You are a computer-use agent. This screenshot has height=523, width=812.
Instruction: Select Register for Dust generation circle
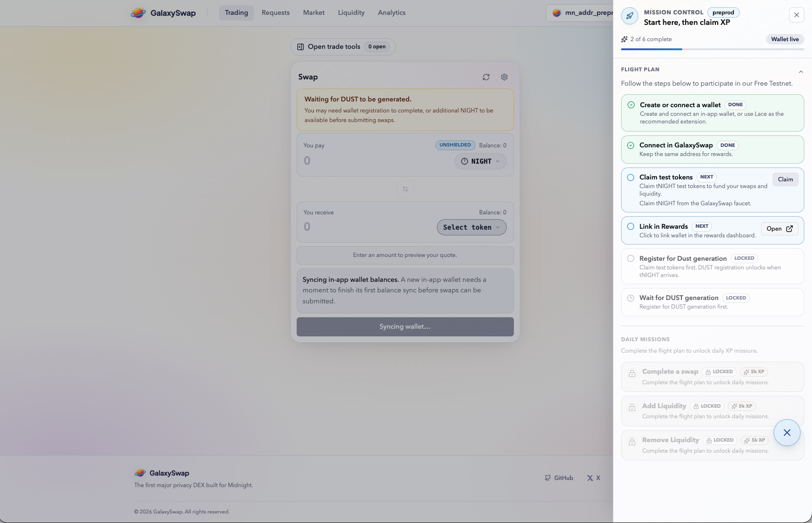pyautogui.click(x=631, y=259)
